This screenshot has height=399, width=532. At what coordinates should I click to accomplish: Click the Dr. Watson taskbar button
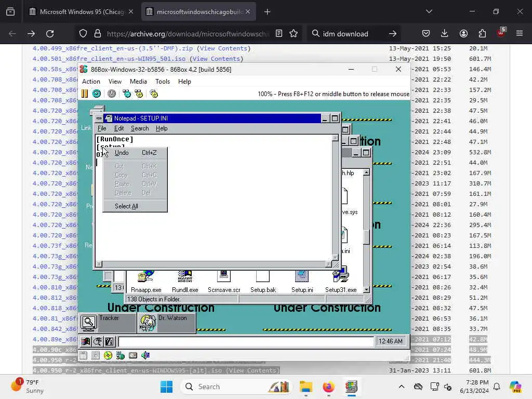click(167, 323)
